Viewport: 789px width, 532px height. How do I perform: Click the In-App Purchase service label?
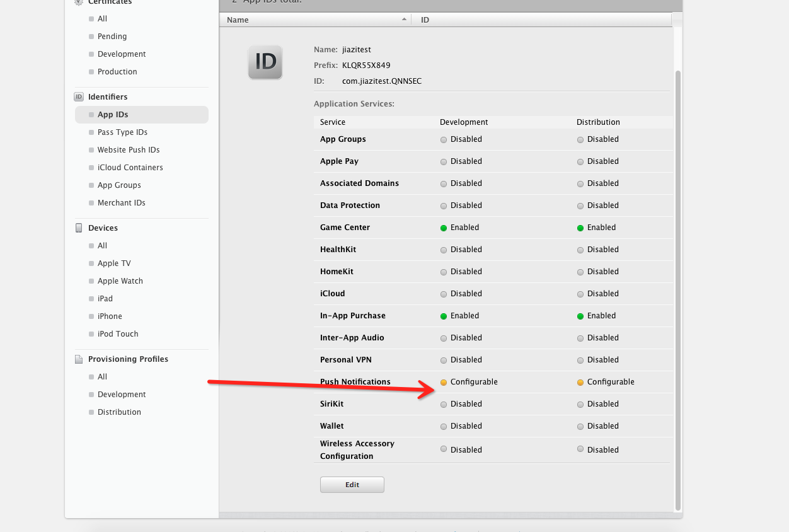353,316
